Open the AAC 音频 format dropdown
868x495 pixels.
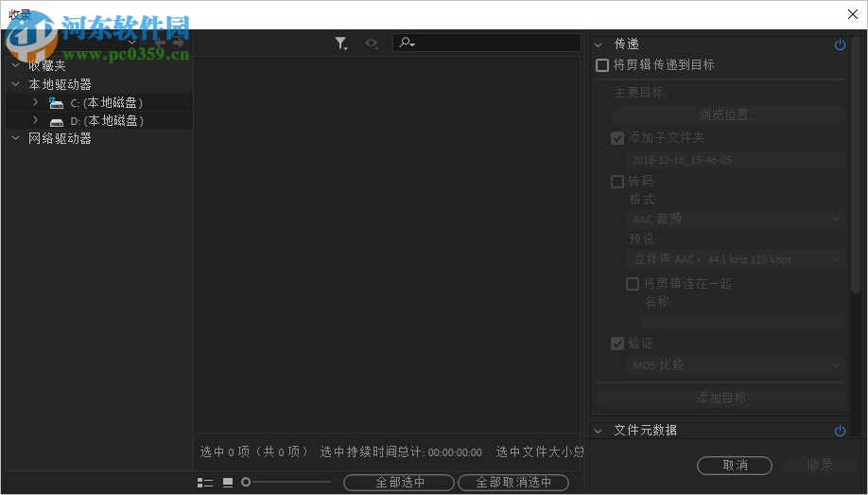[736, 220]
